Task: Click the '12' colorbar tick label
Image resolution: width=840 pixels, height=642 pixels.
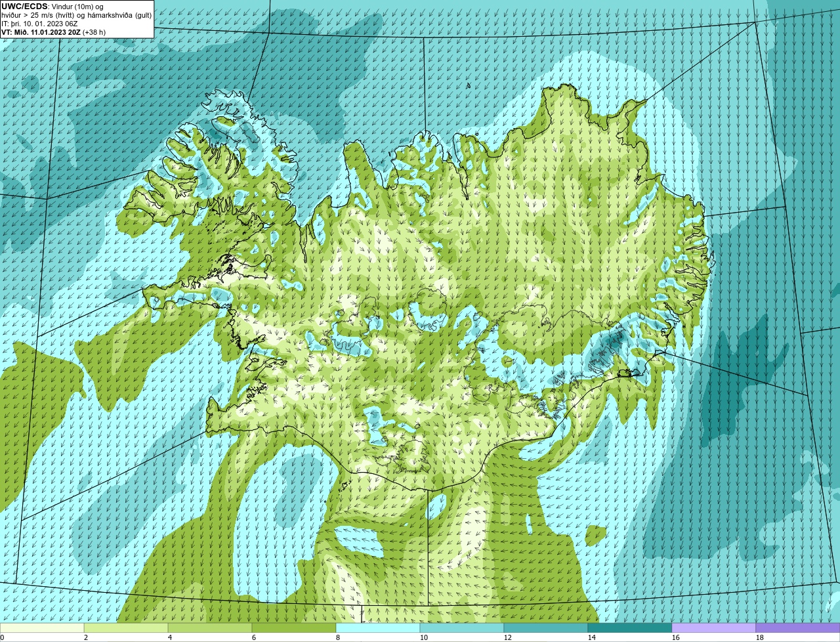Action: pos(508,637)
